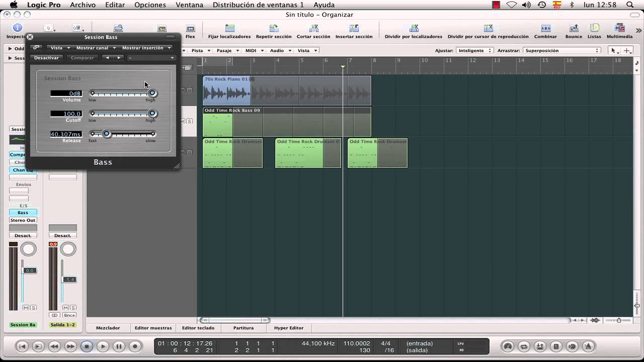The height and width of the screenshot is (362, 644).
Task: Click the fast forward transport button
Action: coord(70,346)
